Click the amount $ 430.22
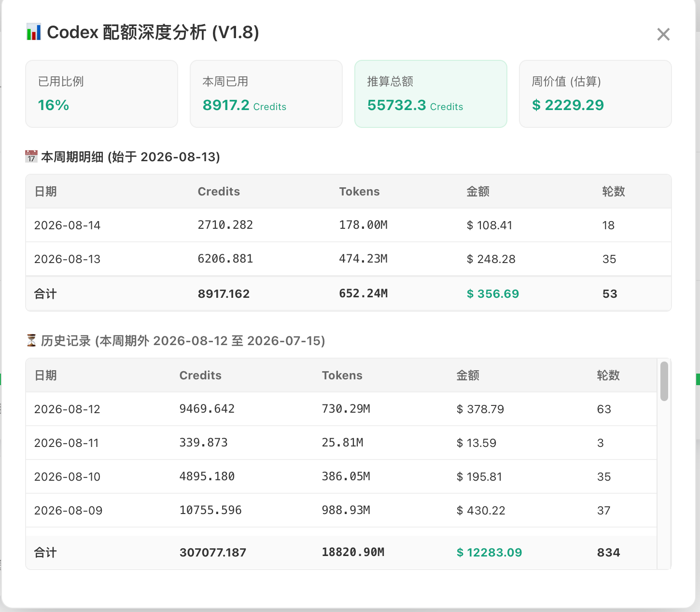Viewport: 700px width, 612px height. click(x=481, y=511)
